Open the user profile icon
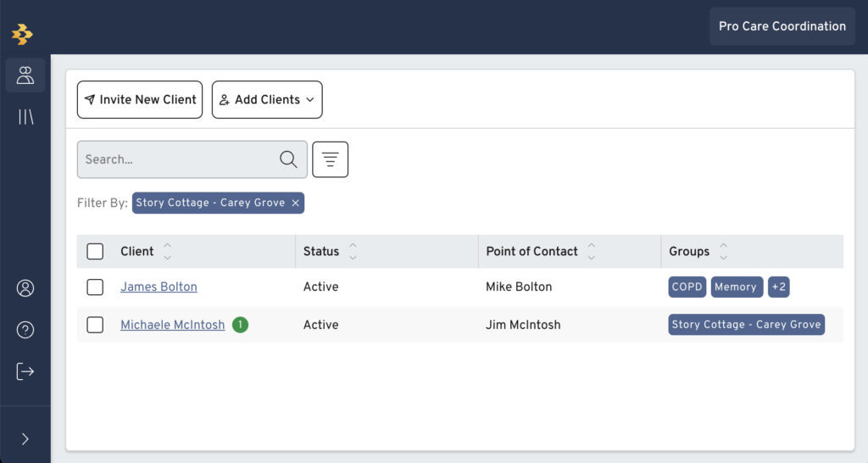 tap(25, 288)
